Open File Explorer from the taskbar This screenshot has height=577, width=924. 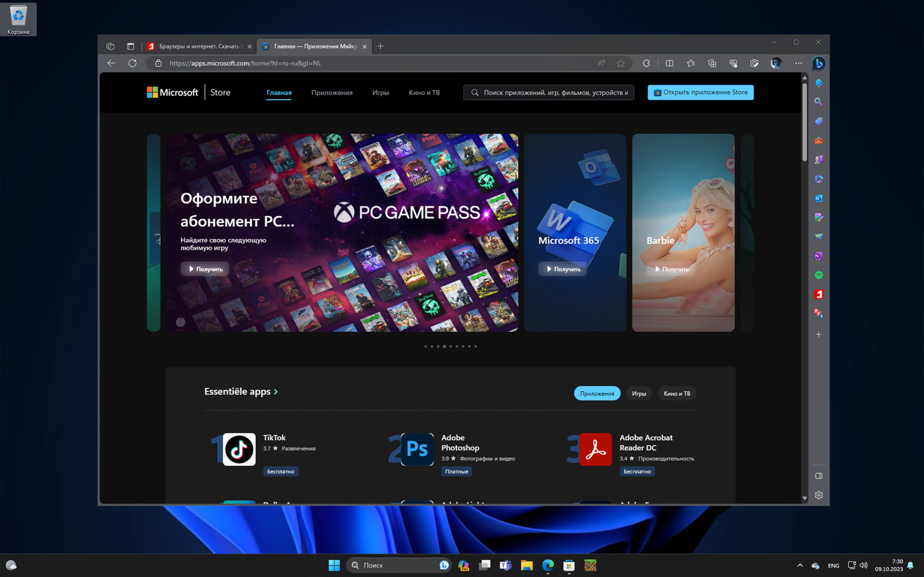click(x=527, y=565)
